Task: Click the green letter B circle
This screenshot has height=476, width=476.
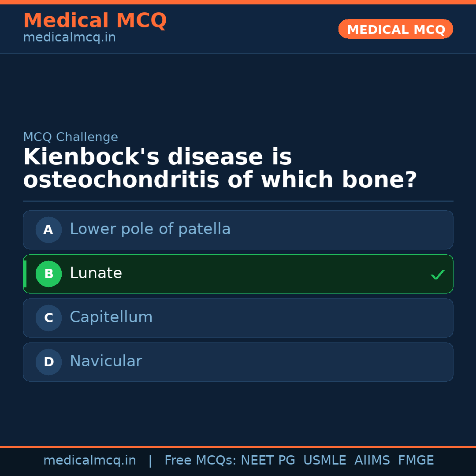Action: point(48,274)
